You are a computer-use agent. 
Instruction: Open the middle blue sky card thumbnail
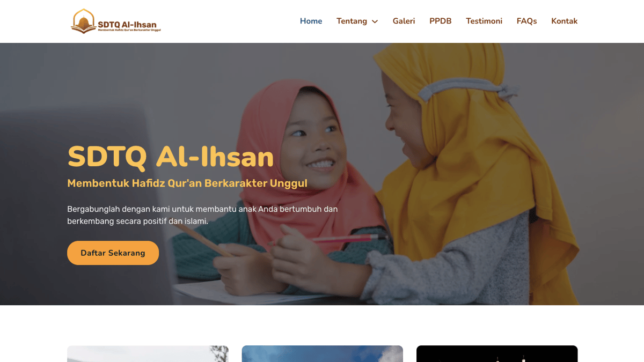322,353
